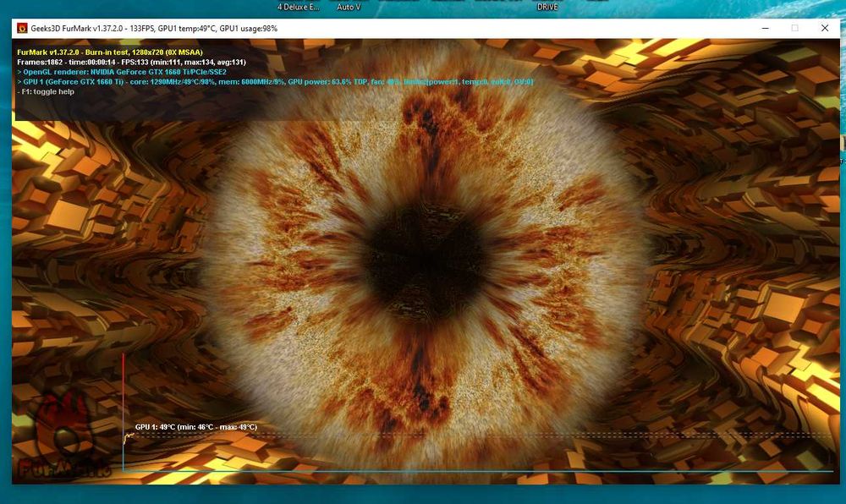The image size is (846, 504).
Task: Select the 'Auto V' desktop icon label
Action: click(349, 7)
